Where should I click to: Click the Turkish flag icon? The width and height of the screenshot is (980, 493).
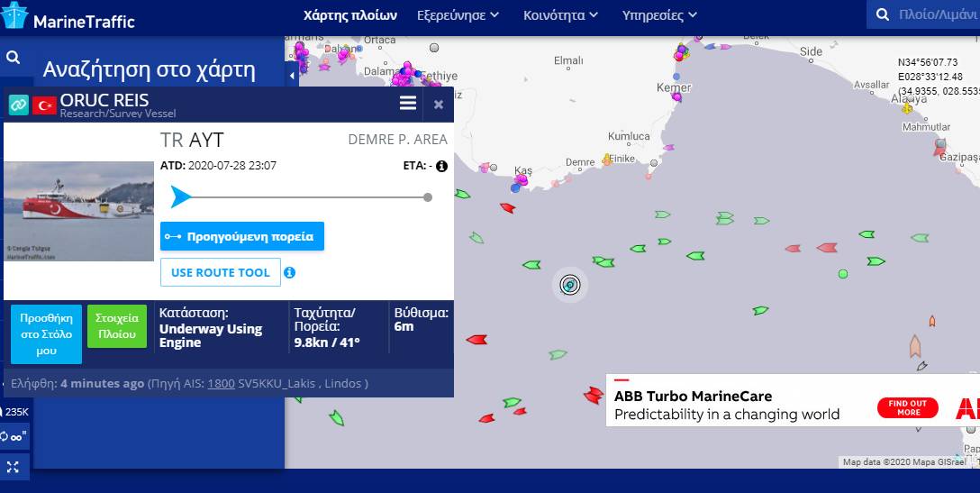click(45, 105)
